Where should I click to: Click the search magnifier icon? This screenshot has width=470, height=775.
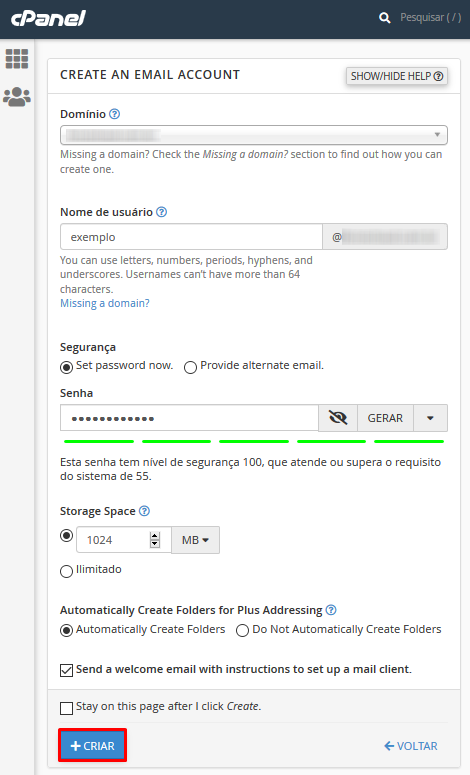(x=385, y=18)
